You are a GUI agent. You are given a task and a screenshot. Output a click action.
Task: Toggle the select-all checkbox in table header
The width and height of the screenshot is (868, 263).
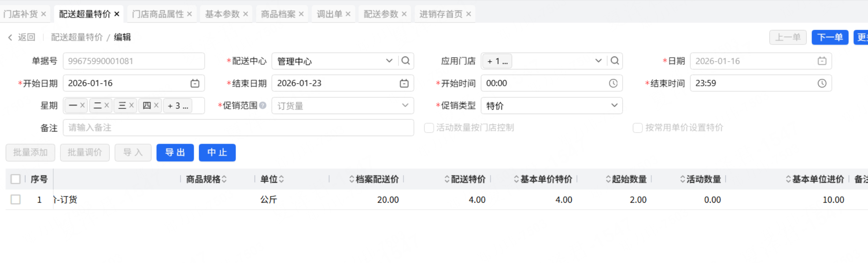click(x=16, y=179)
